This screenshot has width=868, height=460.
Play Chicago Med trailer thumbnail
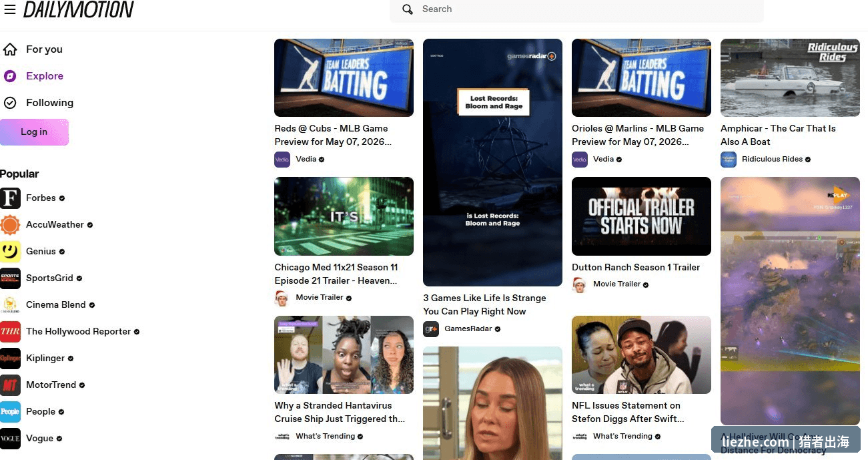(x=344, y=216)
